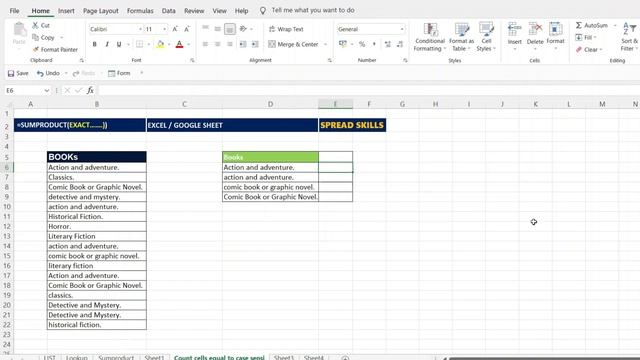Open Conditional Formatting menu
This screenshot has width=640, height=360.
click(429, 37)
